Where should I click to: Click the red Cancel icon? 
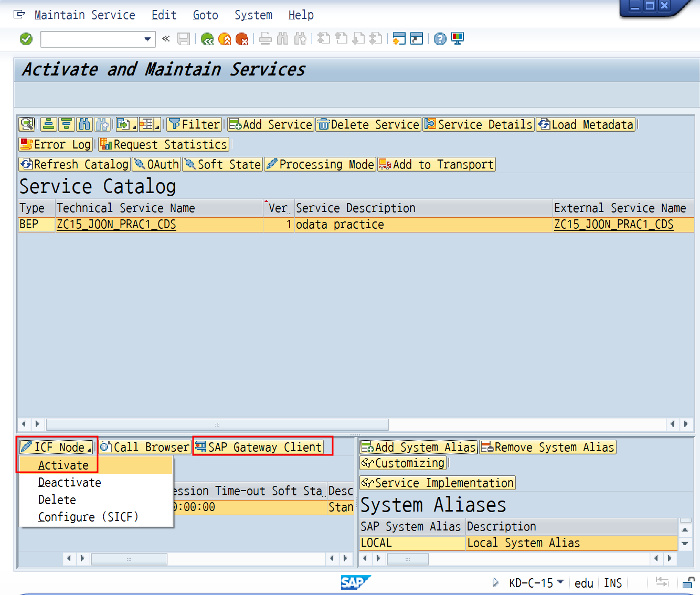pyautogui.click(x=242, y=39)
